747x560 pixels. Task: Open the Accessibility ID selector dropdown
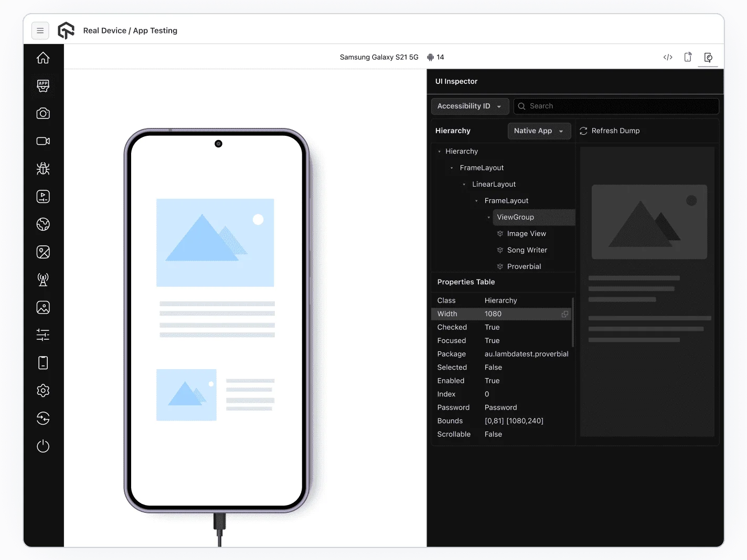point(469,106)
